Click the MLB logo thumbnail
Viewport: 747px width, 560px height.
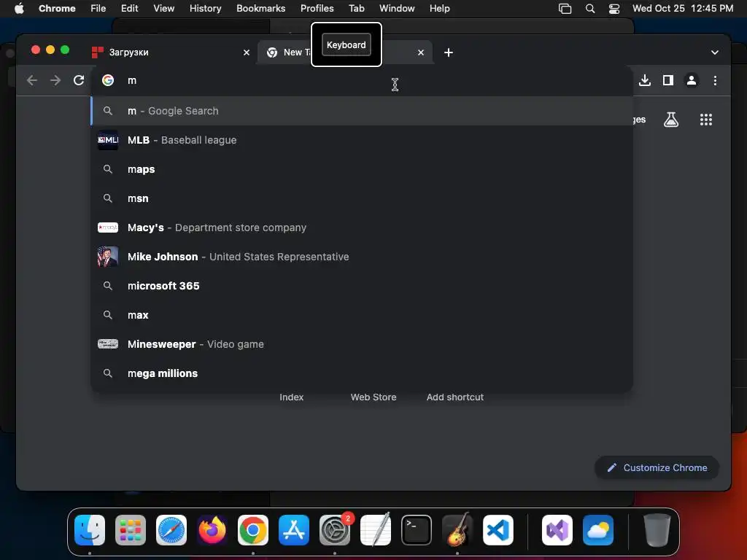point(108,140)
